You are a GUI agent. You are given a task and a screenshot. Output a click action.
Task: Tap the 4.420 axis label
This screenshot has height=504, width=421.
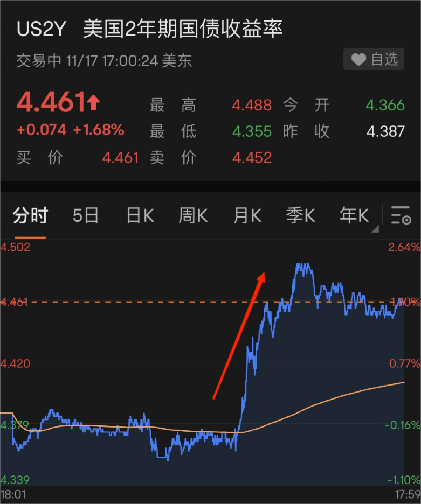coord(15,363)
